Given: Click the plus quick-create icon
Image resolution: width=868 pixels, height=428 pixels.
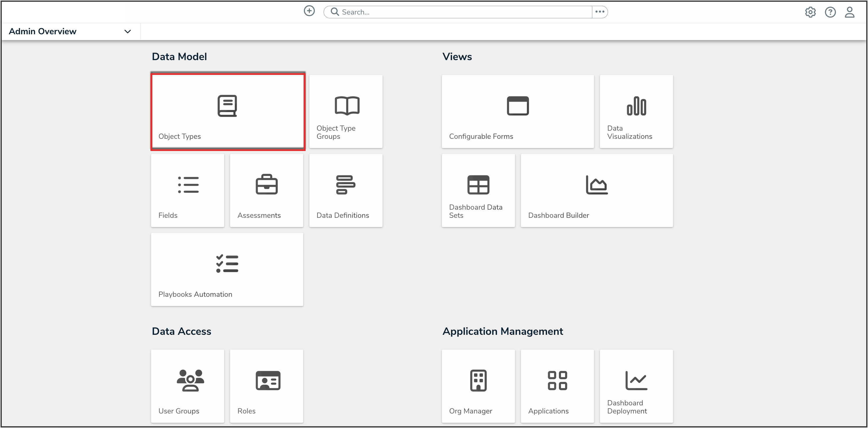Looking at the screenshot, I should point(309,11).
